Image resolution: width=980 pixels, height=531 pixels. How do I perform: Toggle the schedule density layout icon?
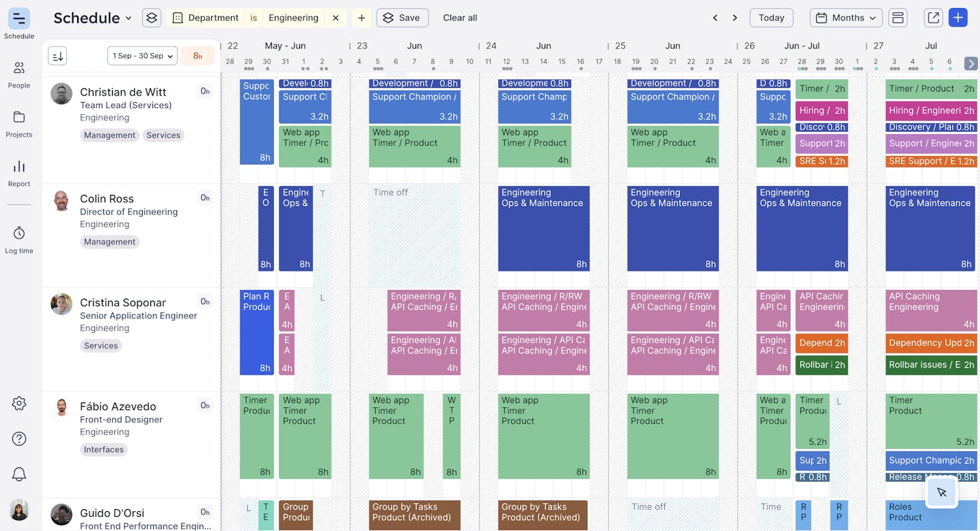point(898,18)
